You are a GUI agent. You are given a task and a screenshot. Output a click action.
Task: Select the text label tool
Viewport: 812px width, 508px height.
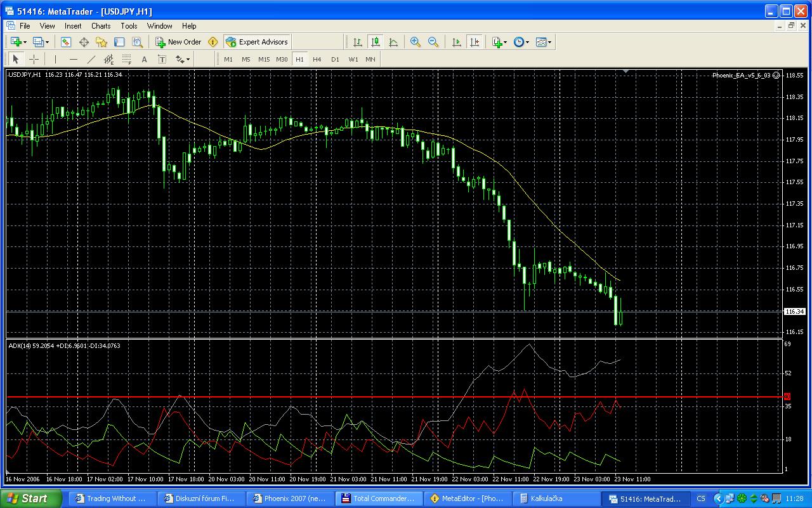point(162,59)
